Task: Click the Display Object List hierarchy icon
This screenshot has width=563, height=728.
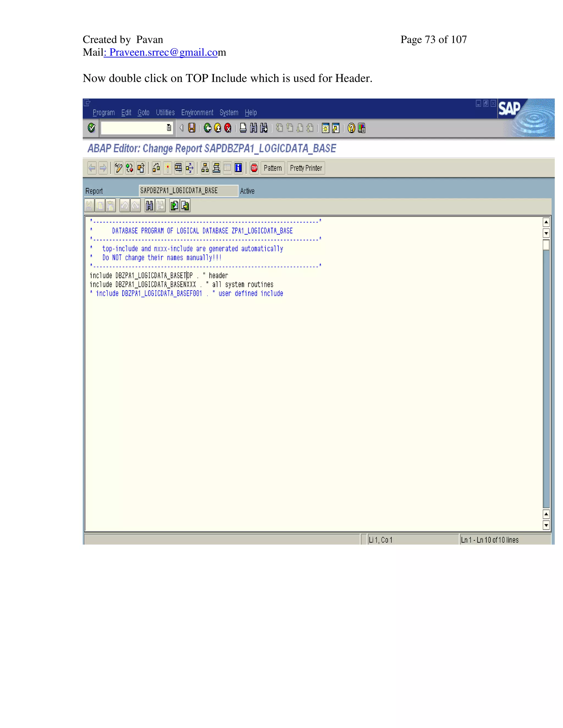Action: (x=205, y=168)
